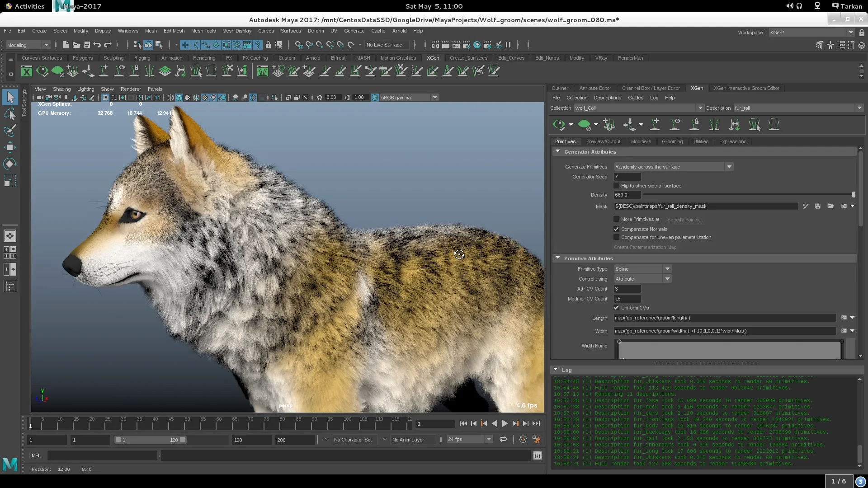The height and width of the screenshot is (488, 868).
Task: Click play forwards button on timeline
Action: [505, 424]
